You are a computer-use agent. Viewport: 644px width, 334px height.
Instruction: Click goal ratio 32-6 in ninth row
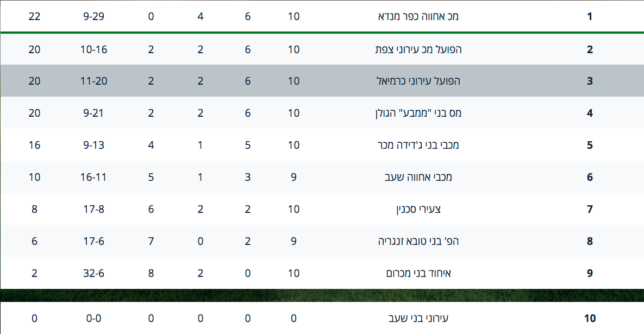tap(93, 273)
